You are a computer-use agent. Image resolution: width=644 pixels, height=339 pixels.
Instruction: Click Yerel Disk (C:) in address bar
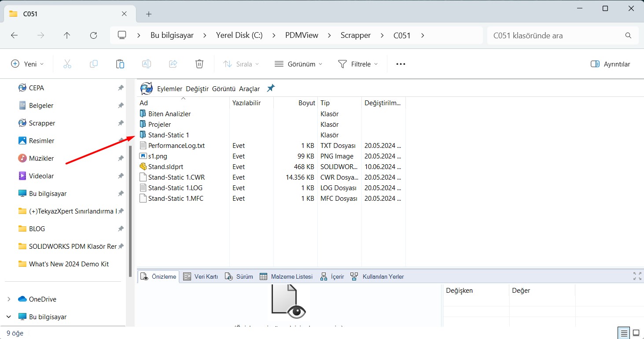[239, 36]
